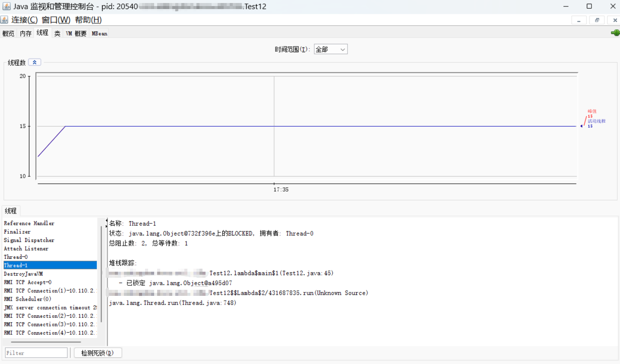Switch to the 概览 tab

tap(8, 33)
